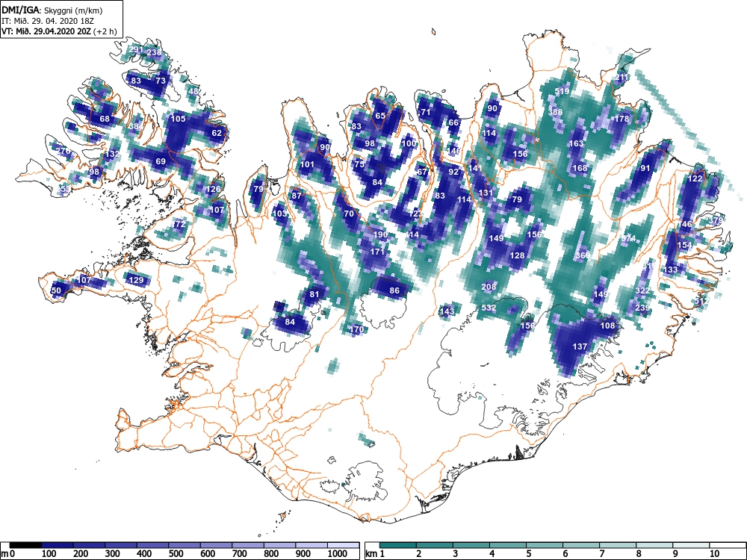Click the visibility value '168' on the map
This screenshot has height=560, width=747.
pyautogui.click(x=580, y=167)
